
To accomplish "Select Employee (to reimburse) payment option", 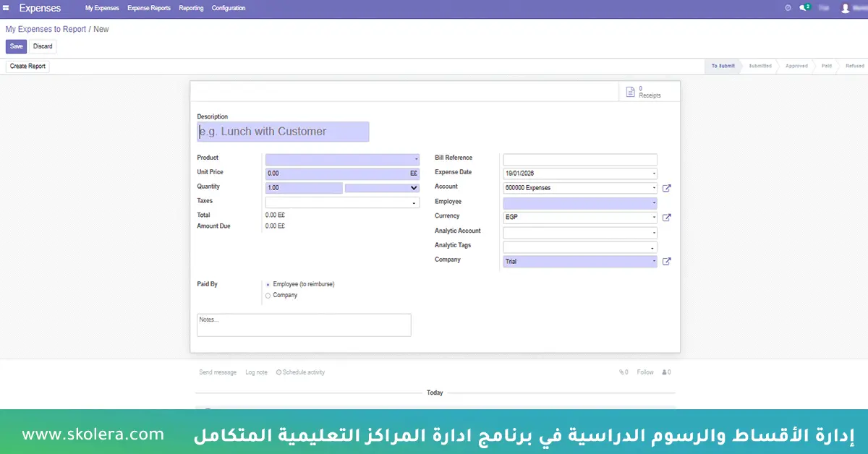I will [x=268, y=283].
